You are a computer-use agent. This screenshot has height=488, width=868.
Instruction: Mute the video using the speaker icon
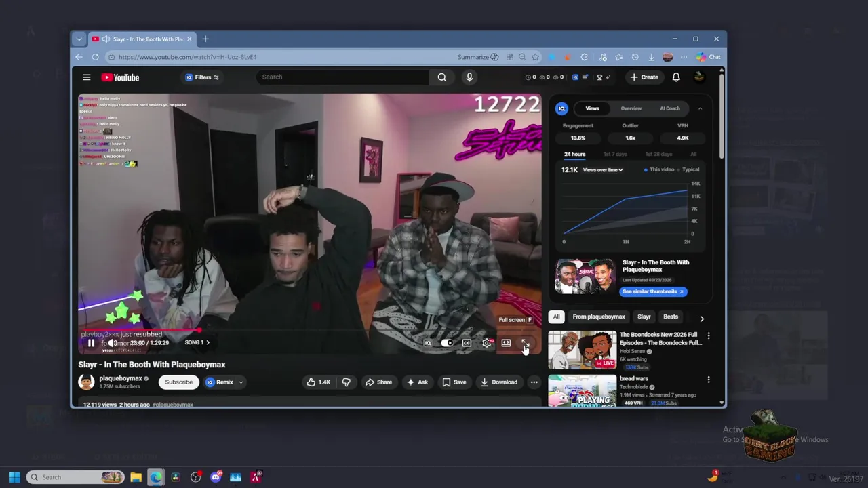point(113,343)
